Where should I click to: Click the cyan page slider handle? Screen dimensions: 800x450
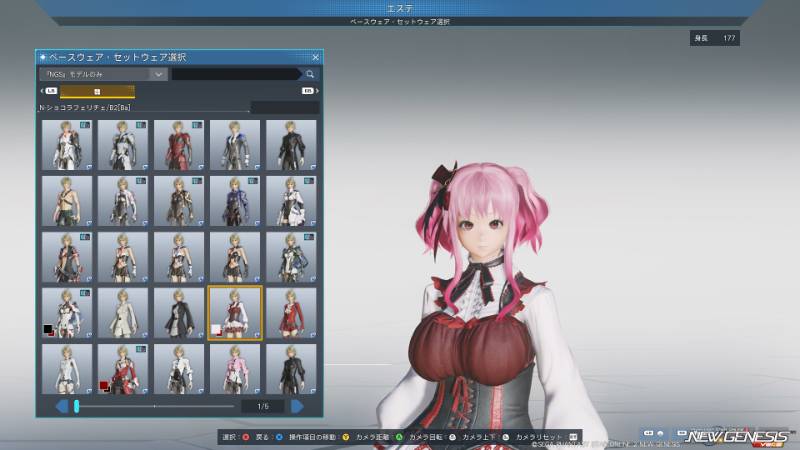[77, 407]
